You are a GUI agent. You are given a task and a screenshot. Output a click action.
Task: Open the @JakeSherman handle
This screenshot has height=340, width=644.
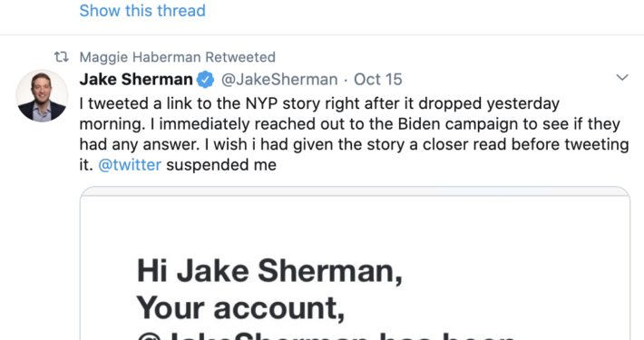click(279, 79)
